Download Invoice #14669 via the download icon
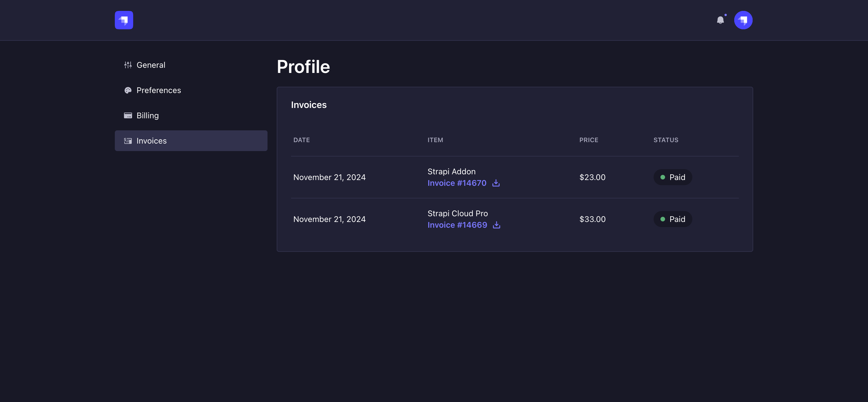The height and width of the screenshot is (402, 868). click(496, 225)
